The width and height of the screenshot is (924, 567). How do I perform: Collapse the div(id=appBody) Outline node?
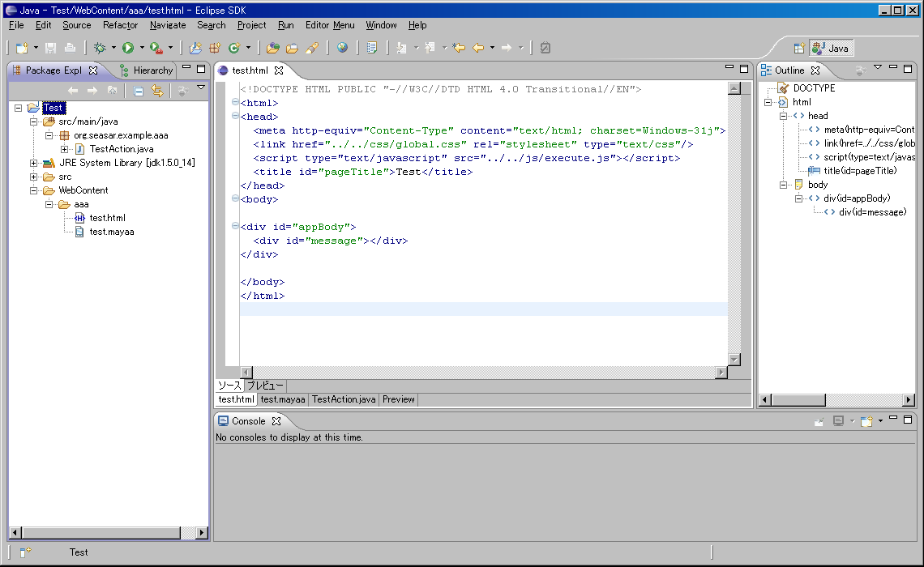pyautogui.click(x=798, y=198)
